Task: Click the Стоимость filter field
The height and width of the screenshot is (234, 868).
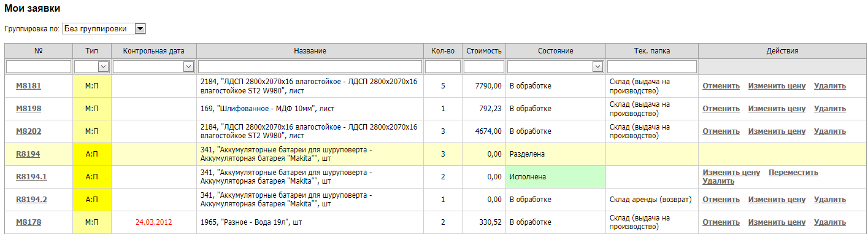Action: click(484, 66)
